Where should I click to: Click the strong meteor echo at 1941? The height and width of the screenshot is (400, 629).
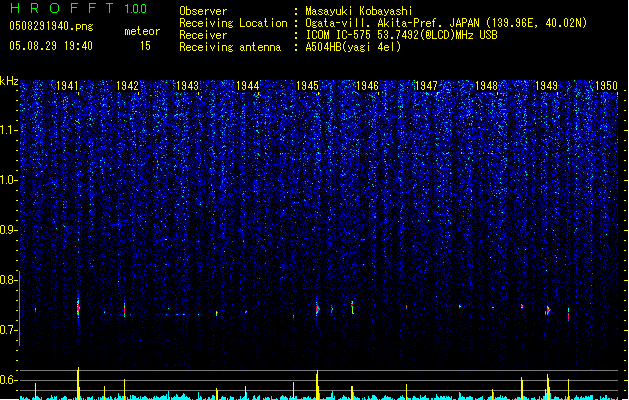pos(78,308)
